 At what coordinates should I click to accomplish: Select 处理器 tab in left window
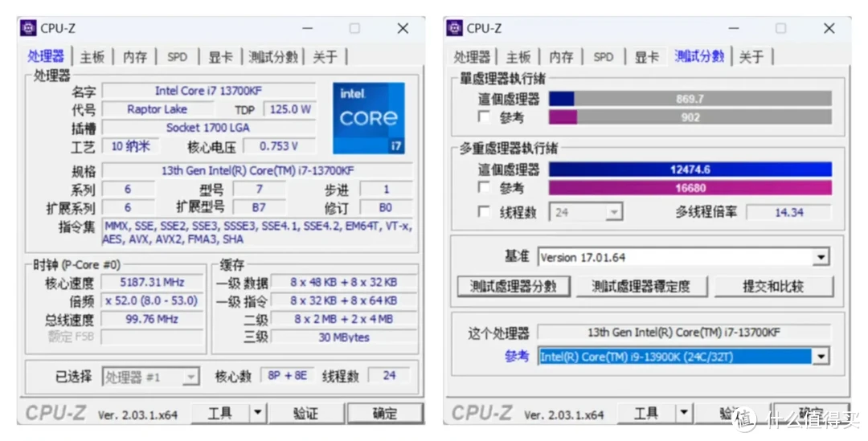coord(46,56)
